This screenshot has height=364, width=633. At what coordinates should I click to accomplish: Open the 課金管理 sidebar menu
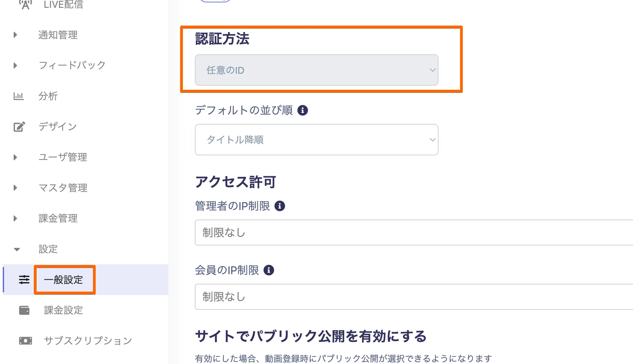click(x=58, y=218)
